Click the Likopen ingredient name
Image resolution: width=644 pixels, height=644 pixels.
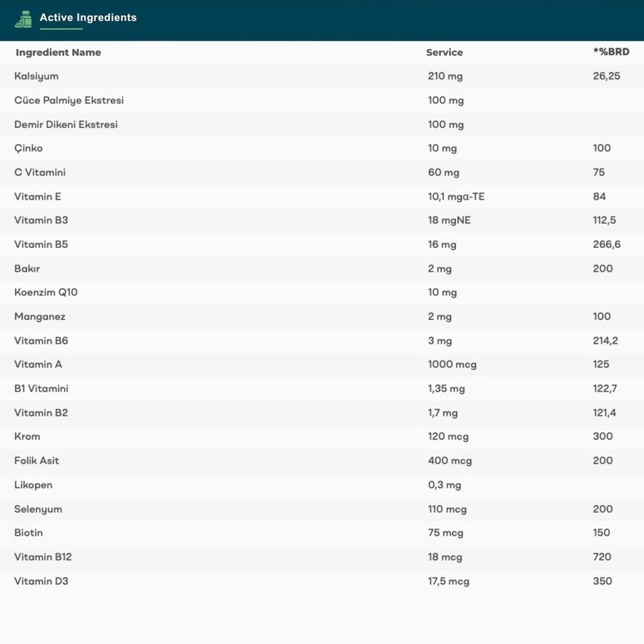33,485
